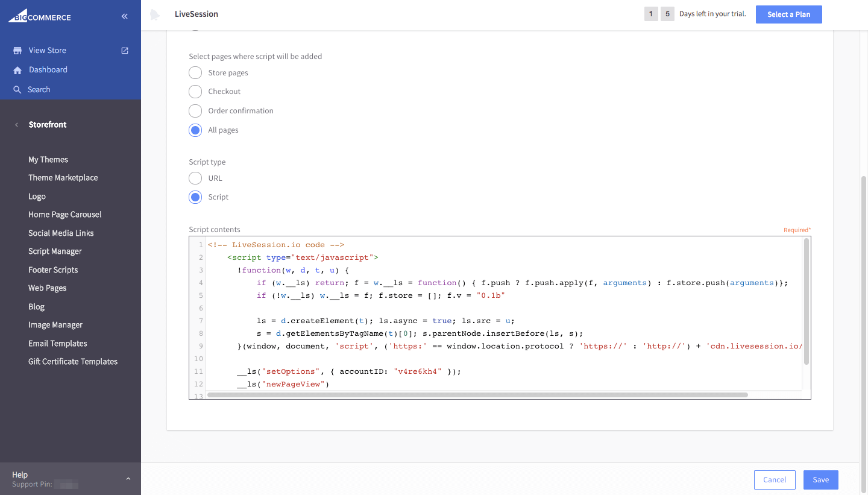Viewport: 868px width, 495px height.
Task: Open store in new tab via external-link icon
Action: (124, 50)
